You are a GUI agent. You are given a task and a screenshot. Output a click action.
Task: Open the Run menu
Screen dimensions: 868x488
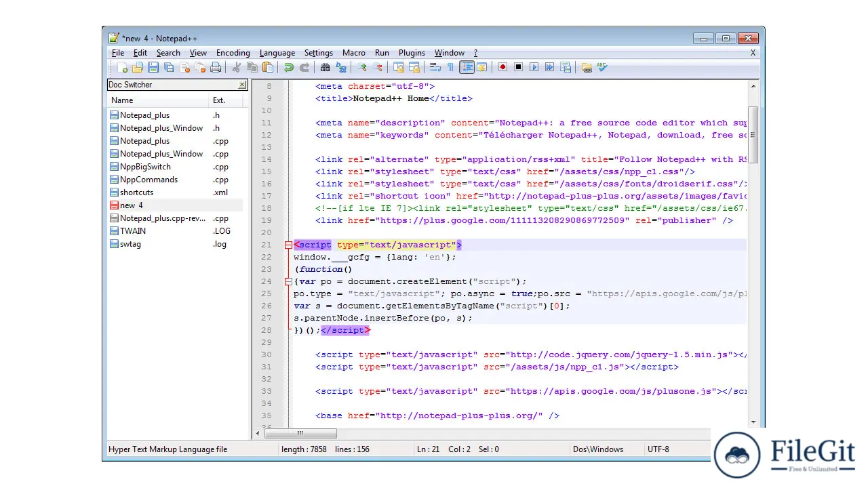[x=382, y=53]
